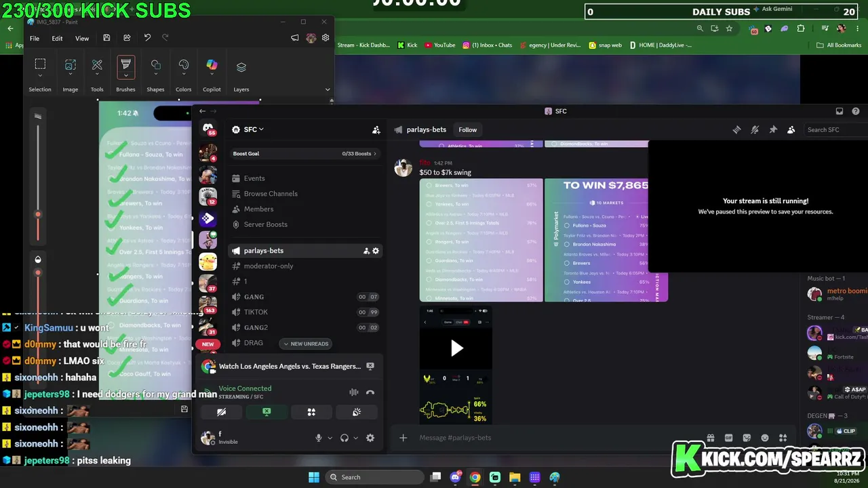Toggle Discord microphone mute
Image resolution: width=868 pixels, height=488 pixels.
click(x=318, y=438)
